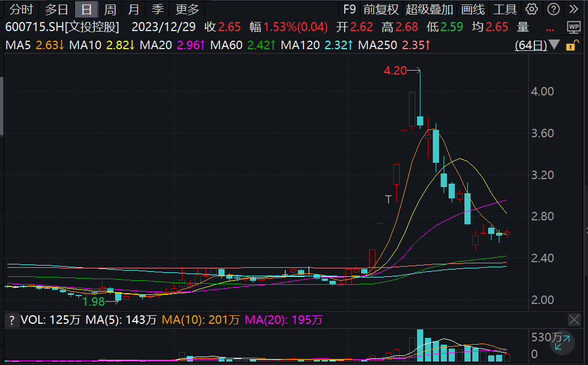Click the volume MA(10): 201万 label

click(x=201, y=320)
